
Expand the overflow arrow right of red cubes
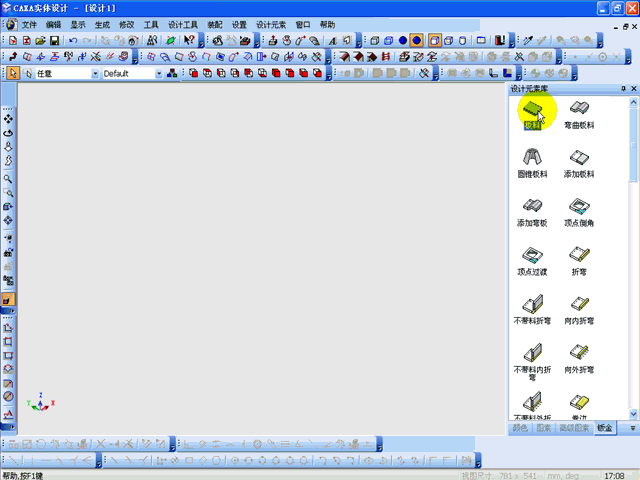point(328,74)
